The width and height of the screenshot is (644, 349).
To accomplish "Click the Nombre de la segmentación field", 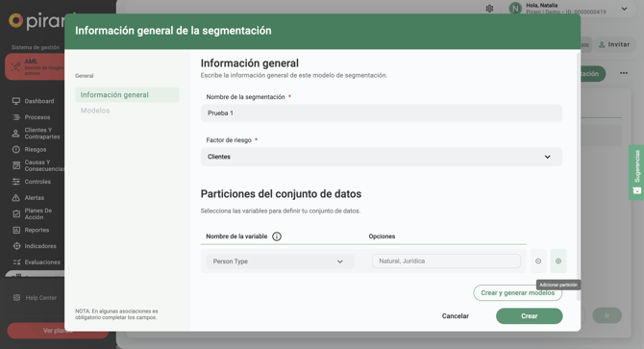I will click(x=382, y=113).
